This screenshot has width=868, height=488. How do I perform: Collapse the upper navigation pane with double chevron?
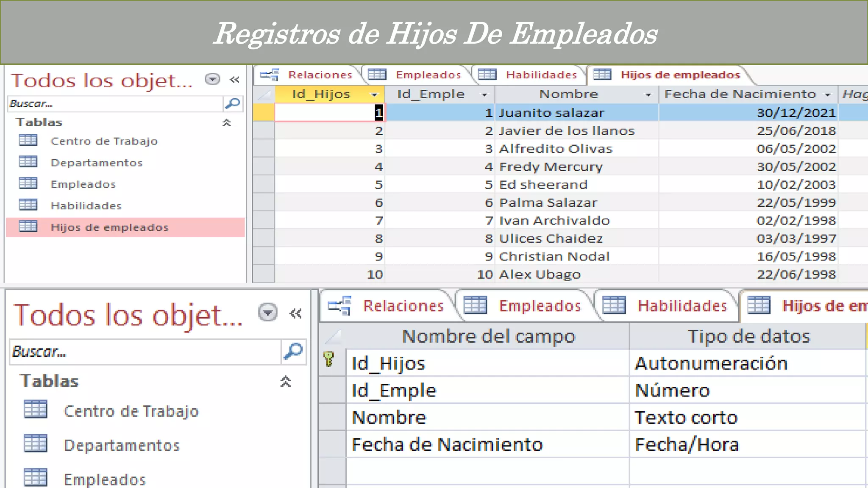coord(234,80)
